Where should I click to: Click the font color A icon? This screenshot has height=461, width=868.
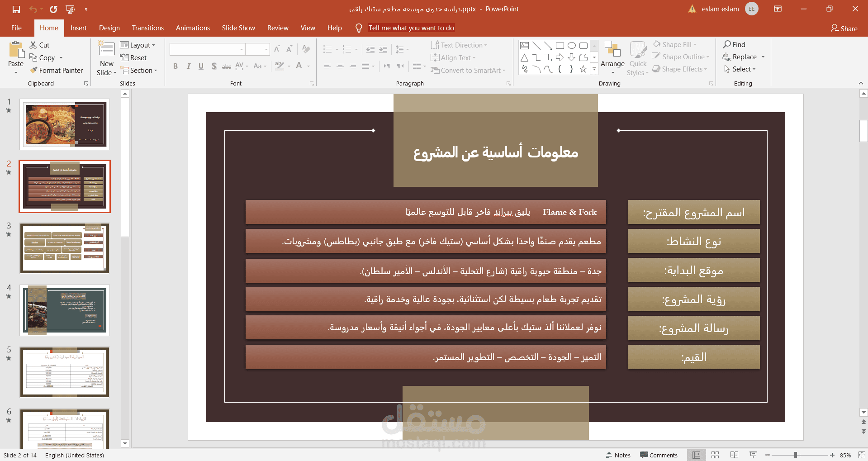(299, 66)
